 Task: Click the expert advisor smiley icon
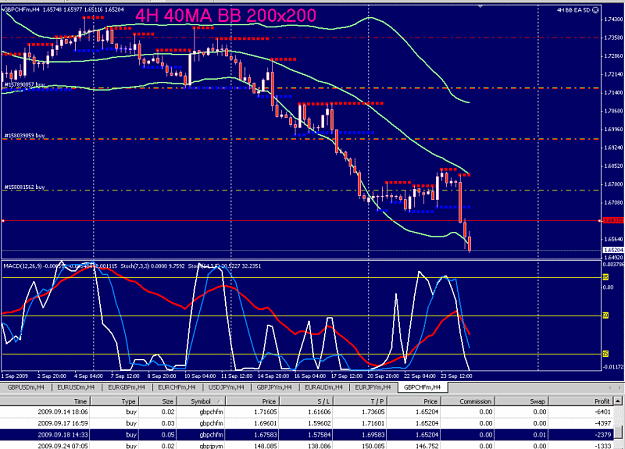coord(596,10)
